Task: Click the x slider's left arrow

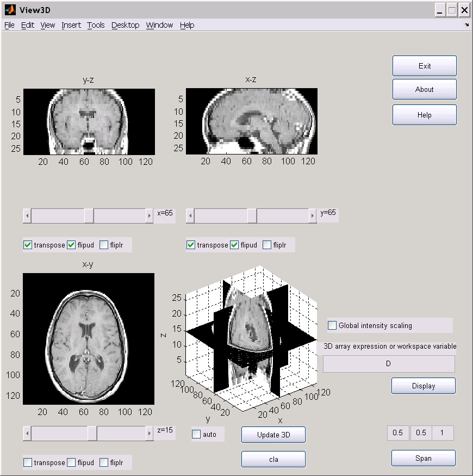Action: click(x=27, y=216)
